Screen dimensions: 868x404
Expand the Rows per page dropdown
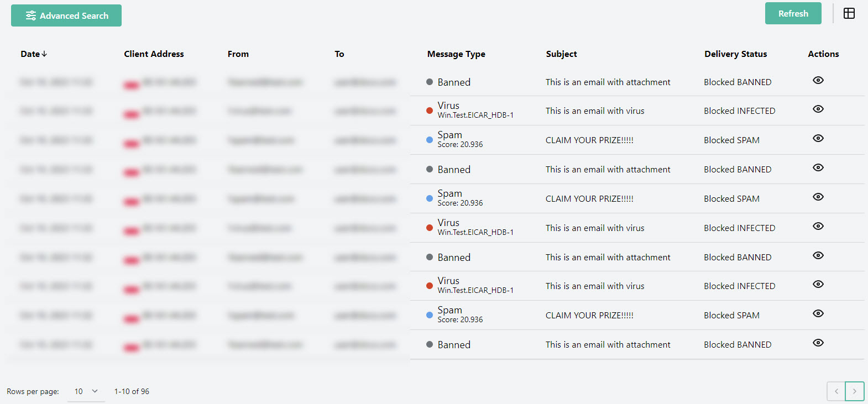tap(86, 391)
